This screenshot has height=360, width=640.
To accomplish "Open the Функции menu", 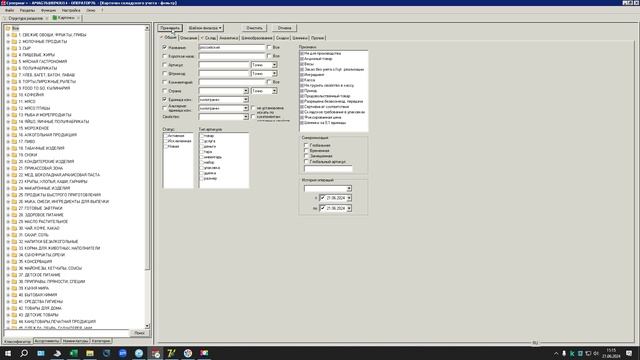I will coord(48,10).
